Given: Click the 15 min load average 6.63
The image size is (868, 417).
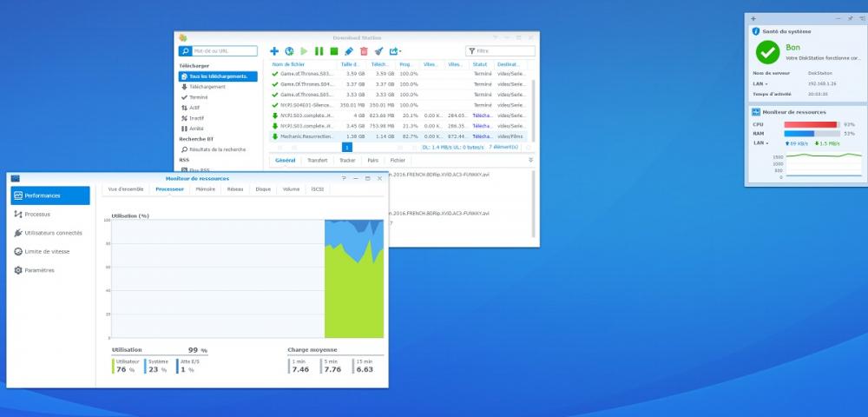Looking at the screenshot, I should coord(365,366).
